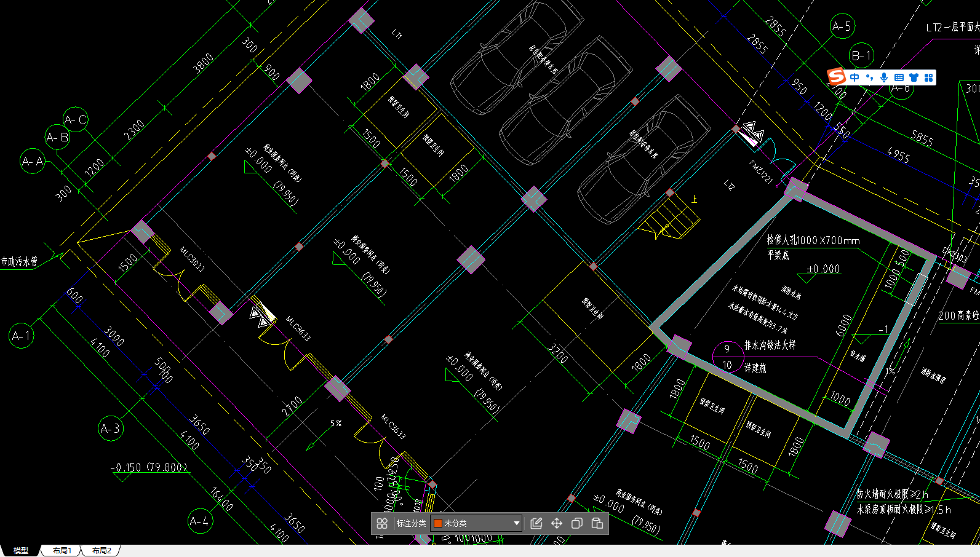Screen dimensions: 980x557
Task: Click the 防火墙耐火极限≥2h note
Action: pos(893,494)
